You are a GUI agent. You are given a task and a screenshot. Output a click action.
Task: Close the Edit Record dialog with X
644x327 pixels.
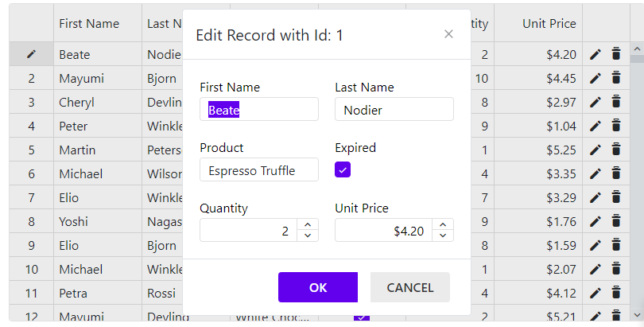(448, 34)
